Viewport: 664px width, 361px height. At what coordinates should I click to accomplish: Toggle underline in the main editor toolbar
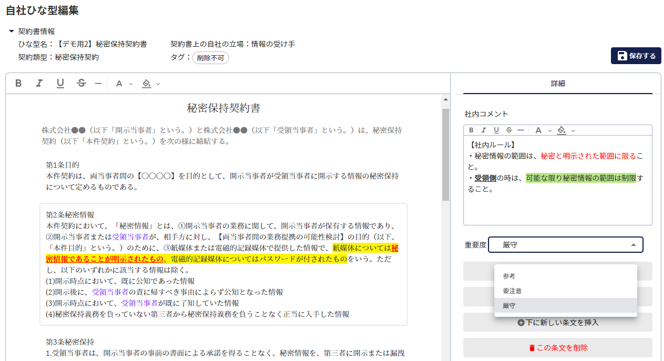[60, 83]
